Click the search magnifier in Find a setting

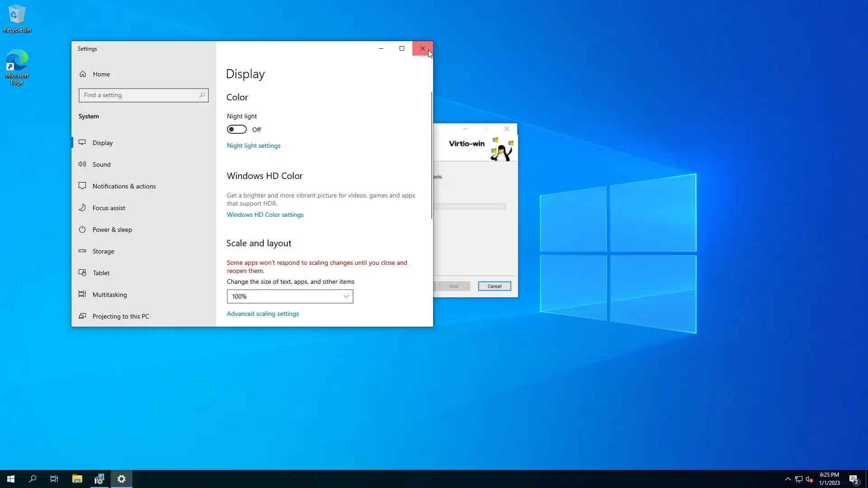(x=202, y=95)
